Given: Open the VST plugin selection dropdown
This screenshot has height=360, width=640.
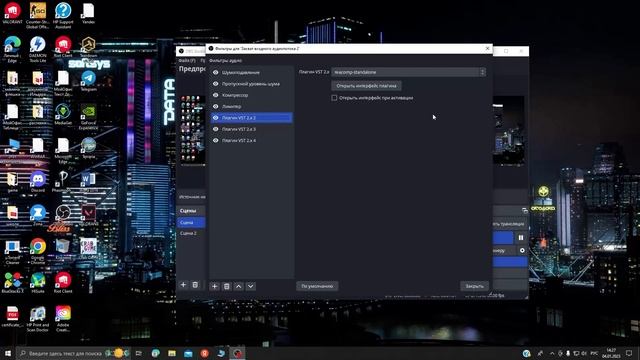Looking at the screenshot, I should pyautogui.click(x=409, y=72).
